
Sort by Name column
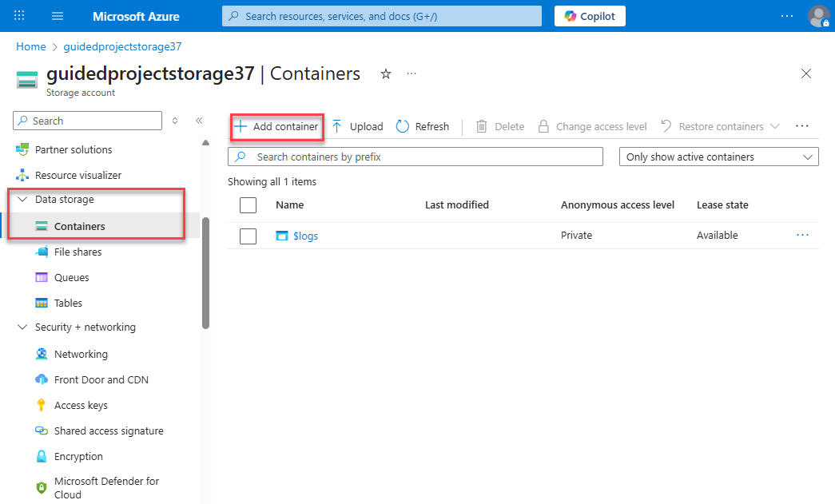point(290,205)
